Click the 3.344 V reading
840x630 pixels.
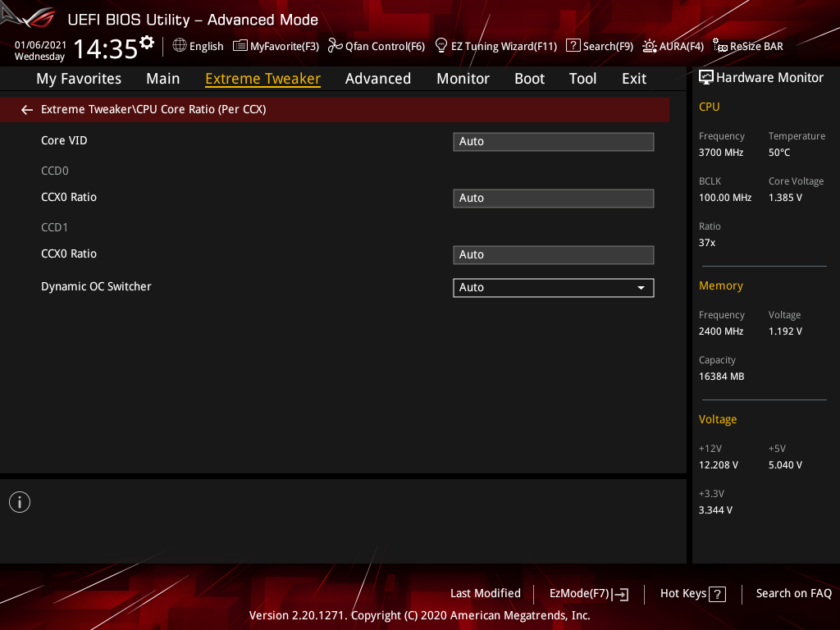pyautogui.click(x=715, y=510)
